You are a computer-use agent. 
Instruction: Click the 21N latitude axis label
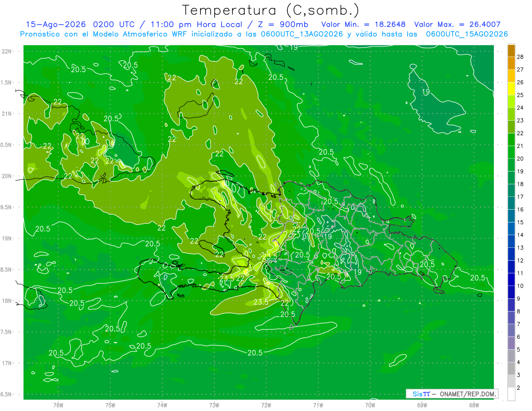[7, 114]
